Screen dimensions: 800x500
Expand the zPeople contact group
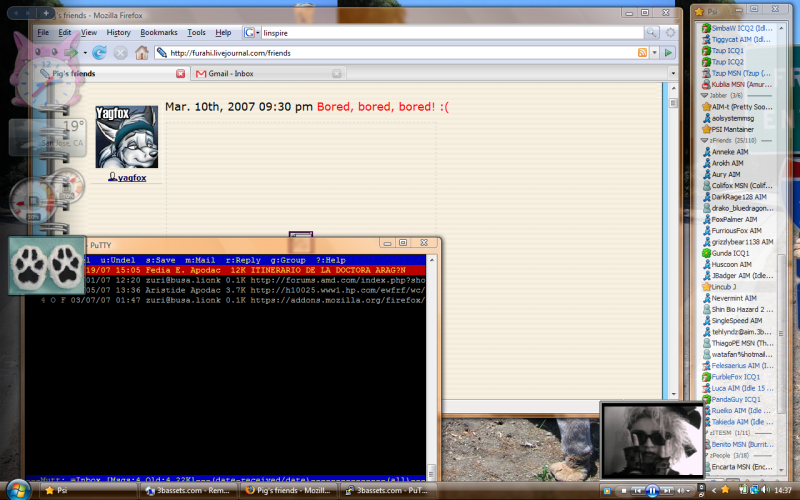point(704,455)
